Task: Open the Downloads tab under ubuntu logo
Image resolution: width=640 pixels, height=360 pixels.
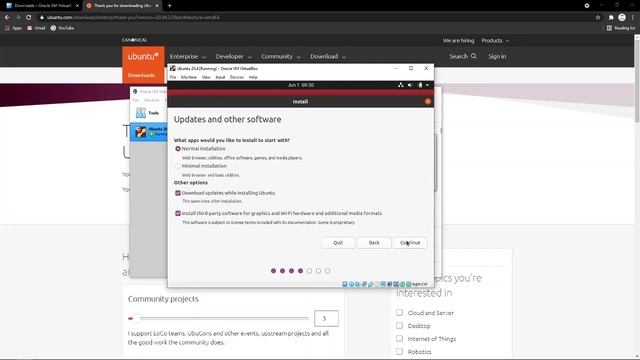Action: (x=141, y=75)
